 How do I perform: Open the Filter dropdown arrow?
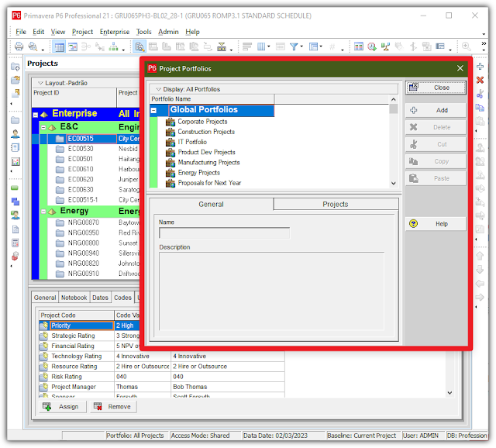point(301,47)
